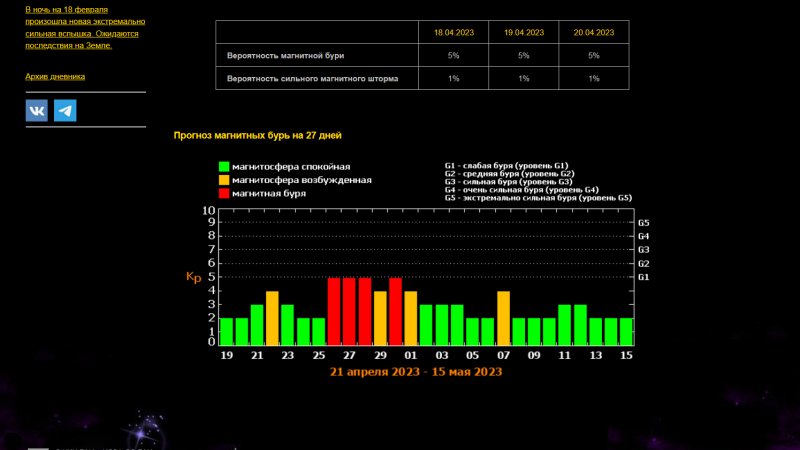
Task: Click the G1 'слабая буря' legend line
Action: pyautogui.click(x=506, y=165)
